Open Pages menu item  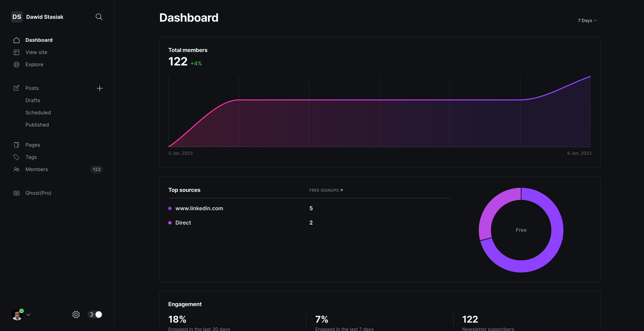33,145
